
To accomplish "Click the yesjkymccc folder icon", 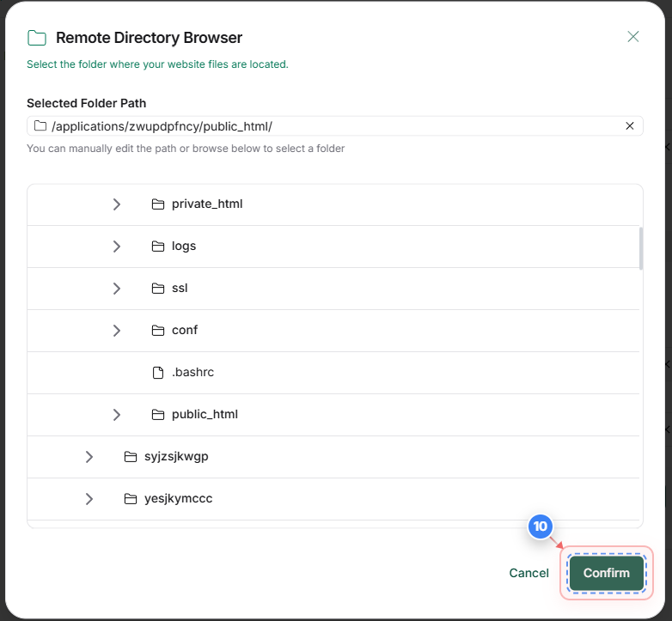I will tap(131, 498).
